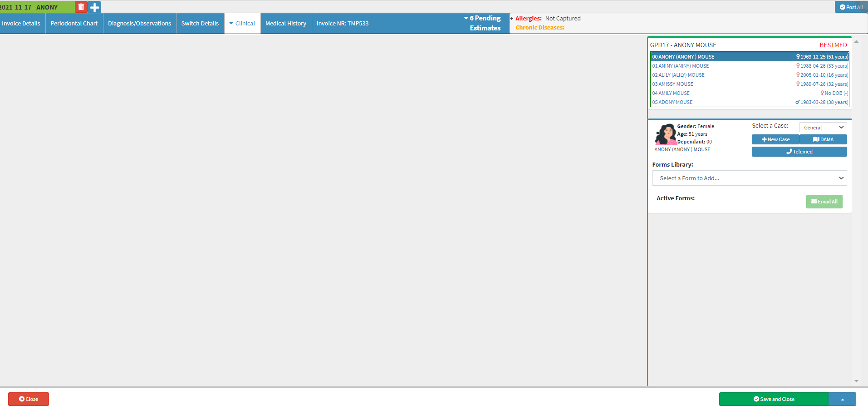The width and height of the screenshot is (868, 410).
Task: Click the Save and Close button
Action: (x=774, y=399)
